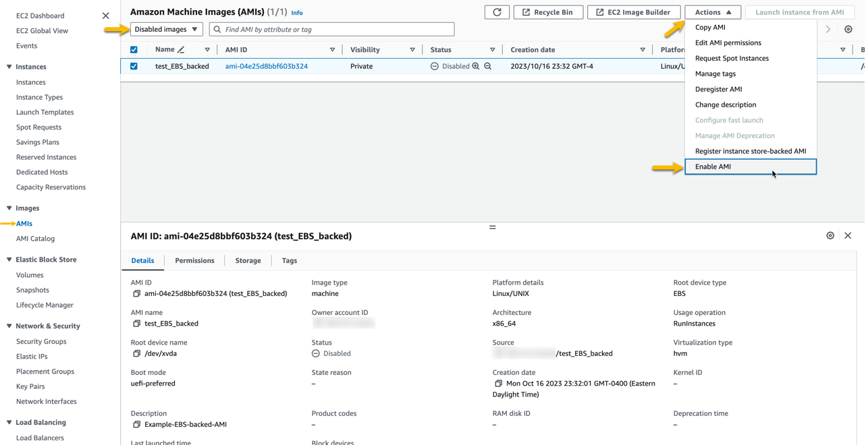The width and height of the screenshot is (868, 445).
Task: Open the Disabled images filter dropdown
Action: pos(165,29)
